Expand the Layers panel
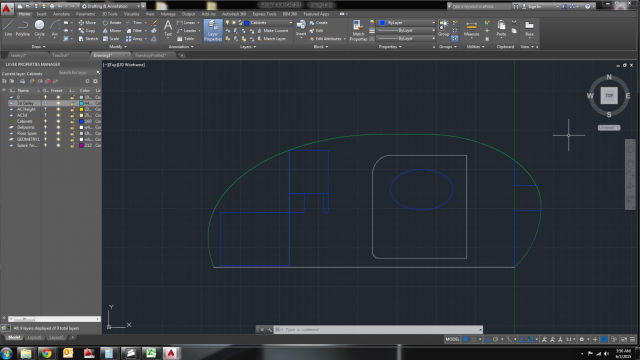Screen dimensions: 640x360 pos(248,47)
